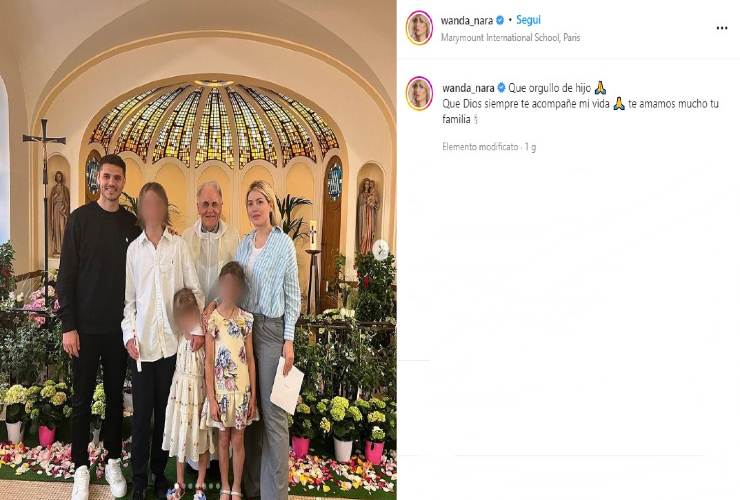Viewport: 740px width, 500px height.
Task: Click the verified badge in the caption
Action: 502,88
